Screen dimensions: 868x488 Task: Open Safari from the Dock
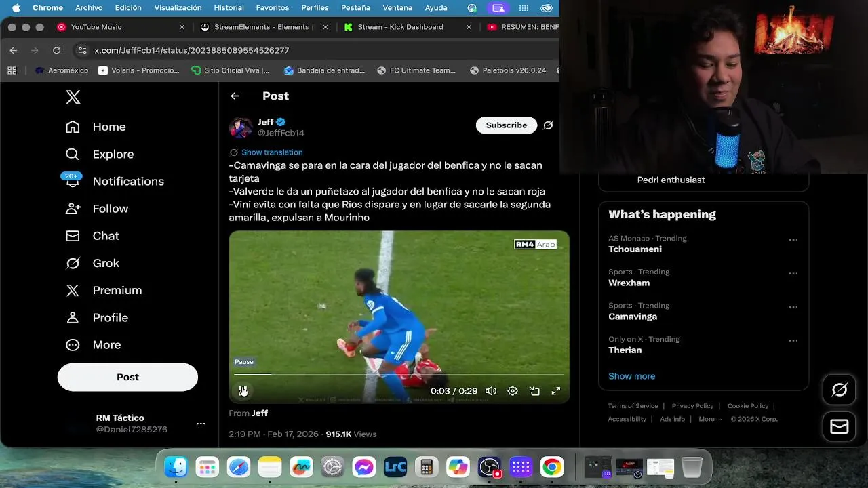tap(239, 467)
